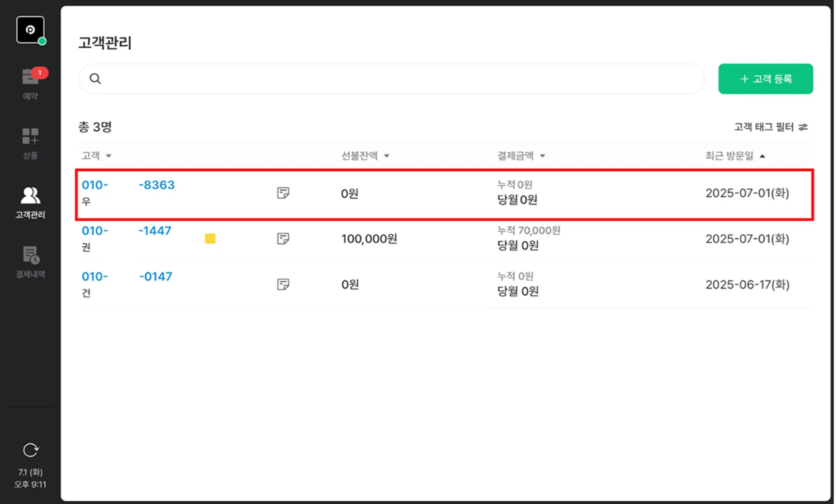
Task: Click the yellow tag on customer 1447
Action: click(x=210, y=239)
